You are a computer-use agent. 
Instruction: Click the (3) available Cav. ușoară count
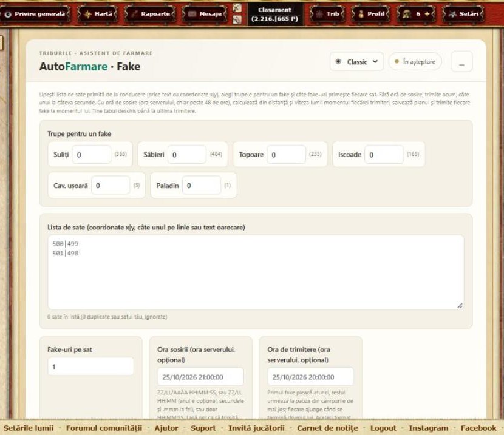pyautogui.click(x=137, y=185)
